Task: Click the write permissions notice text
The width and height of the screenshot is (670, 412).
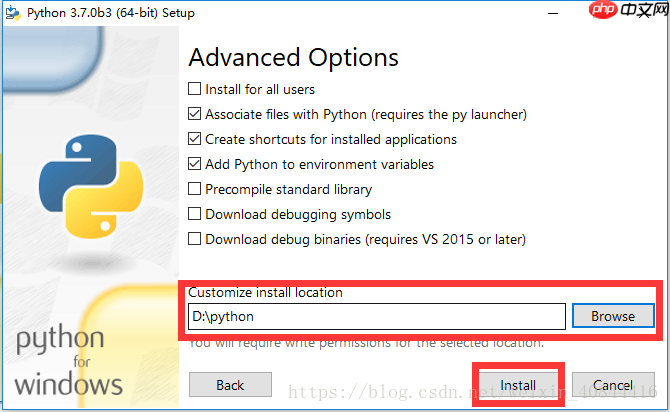Action: pyautogui.click(x=366, y=343)
